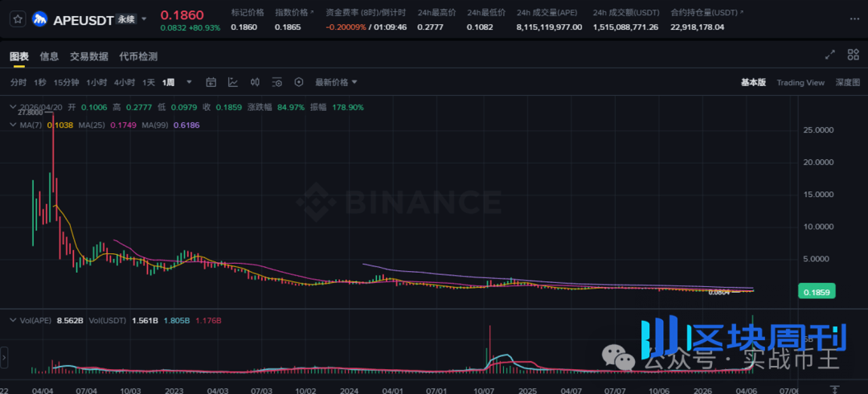Screen dimensions: 868x394
Task: Open the 最新价格 price type dropdown
Action: (337, 83)
